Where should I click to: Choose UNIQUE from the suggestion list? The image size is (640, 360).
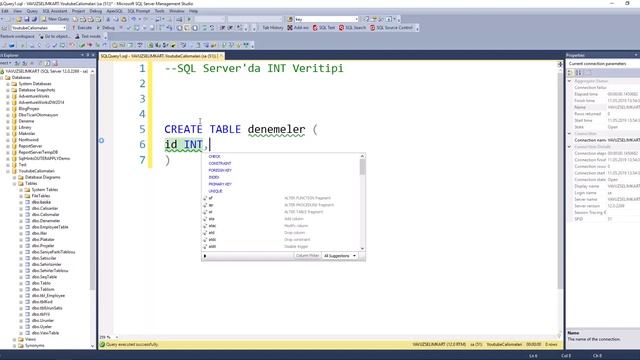(216, 191)
